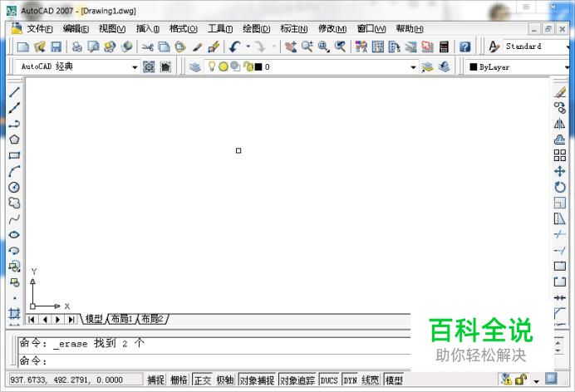Viewport: 575px width, 392px height.
Task: Open the 修改(M) menu
Action: tap(332, 28)
